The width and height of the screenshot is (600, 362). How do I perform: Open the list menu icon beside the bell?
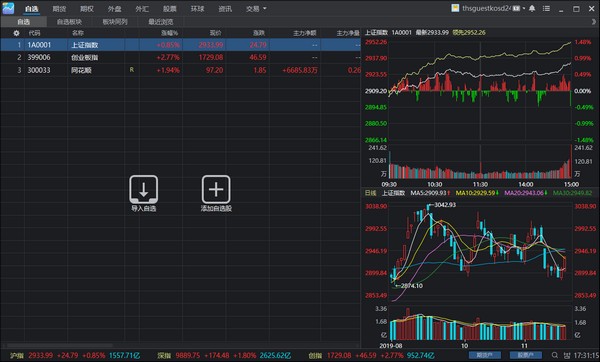pyautogui.click(x=546, y=8)
